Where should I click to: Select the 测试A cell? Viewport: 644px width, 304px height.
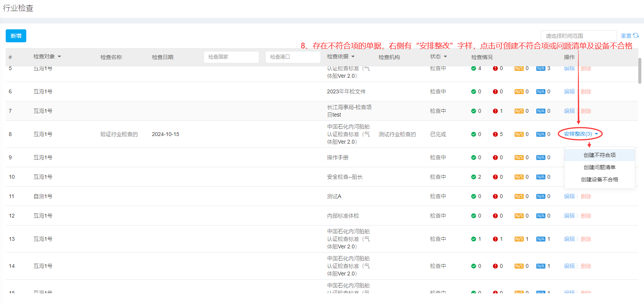[334, 196]
